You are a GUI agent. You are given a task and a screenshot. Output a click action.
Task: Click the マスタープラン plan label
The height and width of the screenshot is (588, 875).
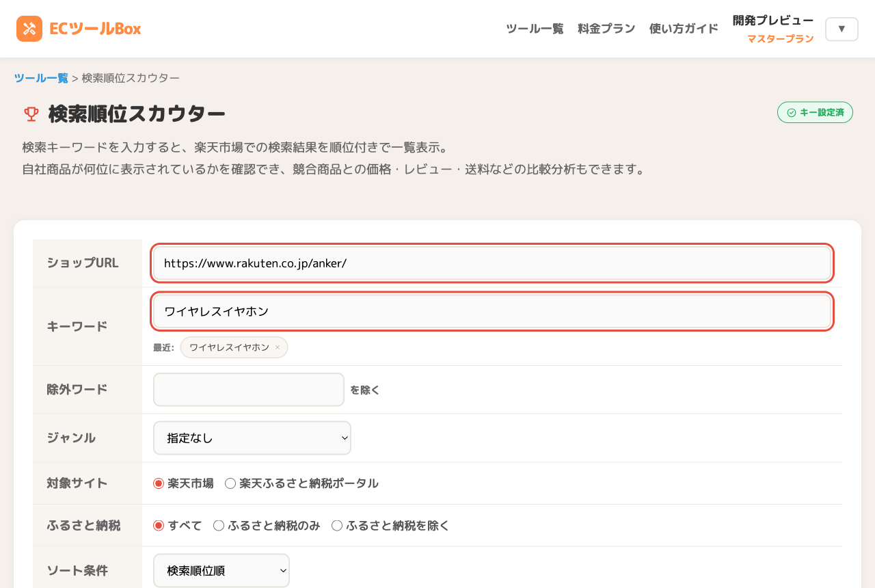[781, 39]
